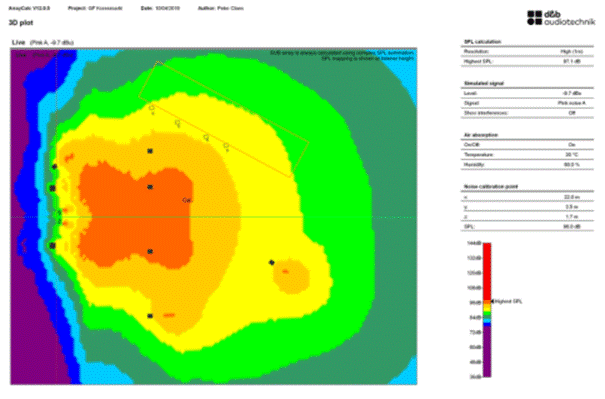Click the 144dB label on color scale

474,243
